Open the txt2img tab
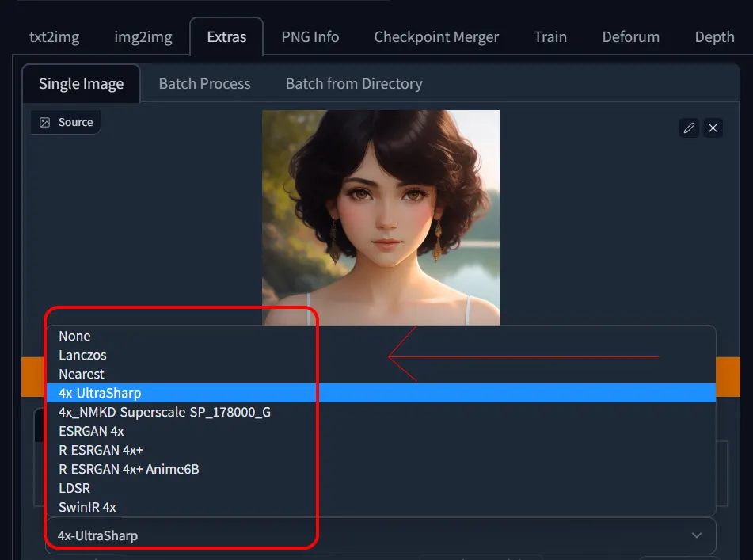Viewport: 753px width, 560px height. click(55, 37)
